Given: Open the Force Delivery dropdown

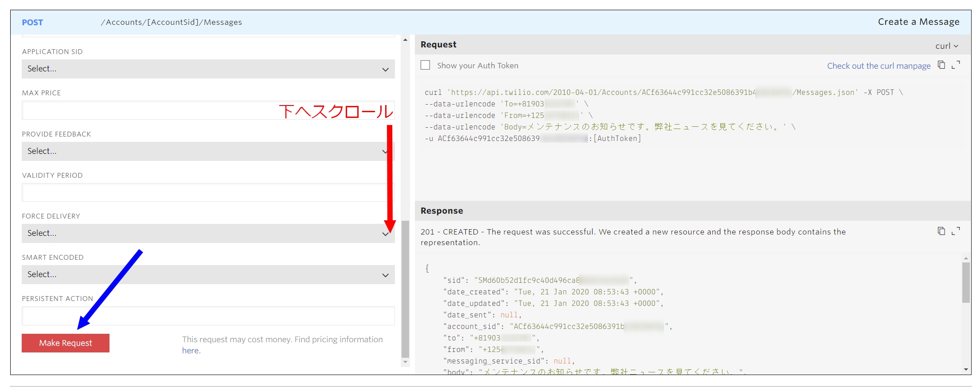Looking at the screenshot, I should coord(208,233).
